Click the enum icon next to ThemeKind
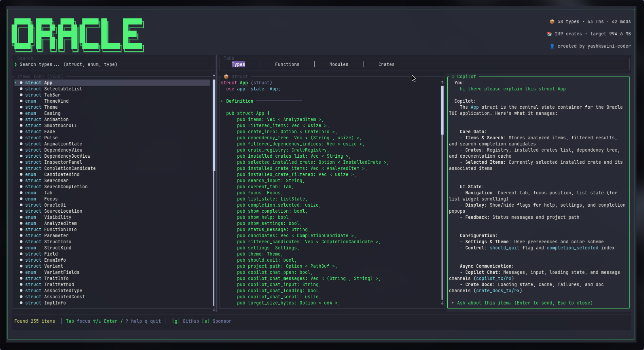The height and width of the screenshot is (350, 644). click(21, 101)
